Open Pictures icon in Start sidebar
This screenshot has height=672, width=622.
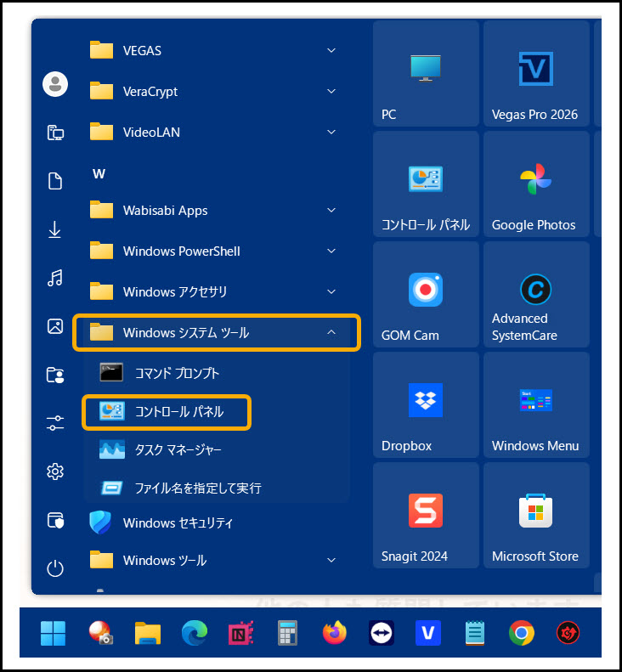(55, 326)
